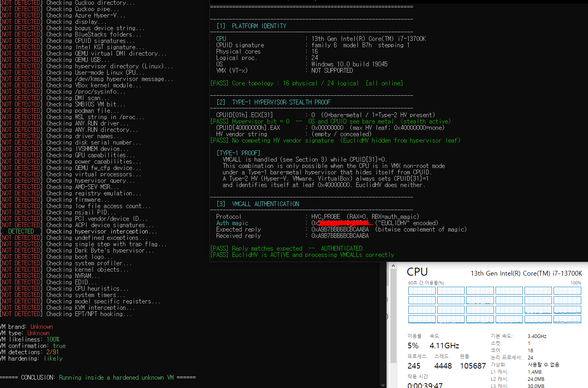Click the "24.0MB" L2 cache value
Screen dimensions: 588x388
[536, 379]
